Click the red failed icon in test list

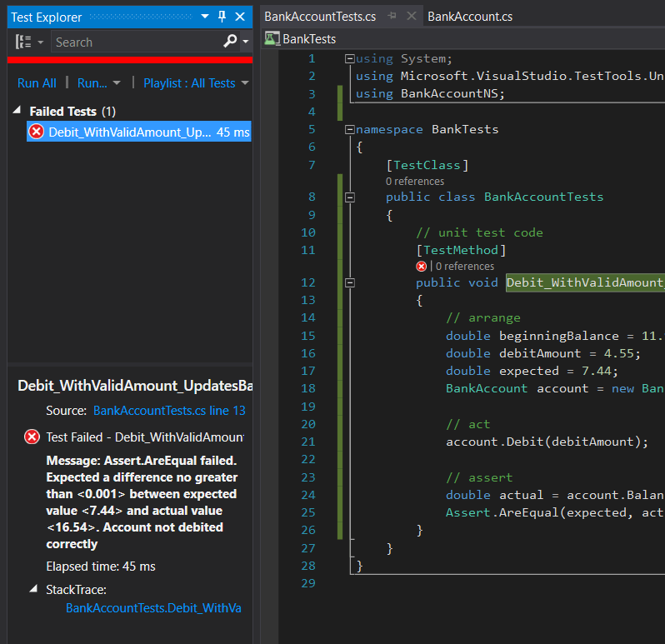pyautogui.click(x=36, y=132)
